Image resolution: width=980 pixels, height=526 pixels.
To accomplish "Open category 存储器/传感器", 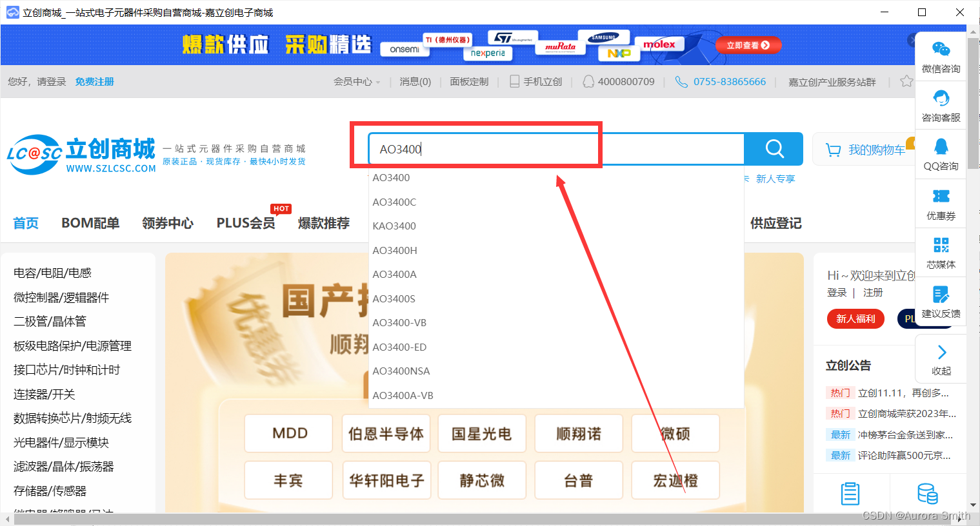I will (50, 491).
